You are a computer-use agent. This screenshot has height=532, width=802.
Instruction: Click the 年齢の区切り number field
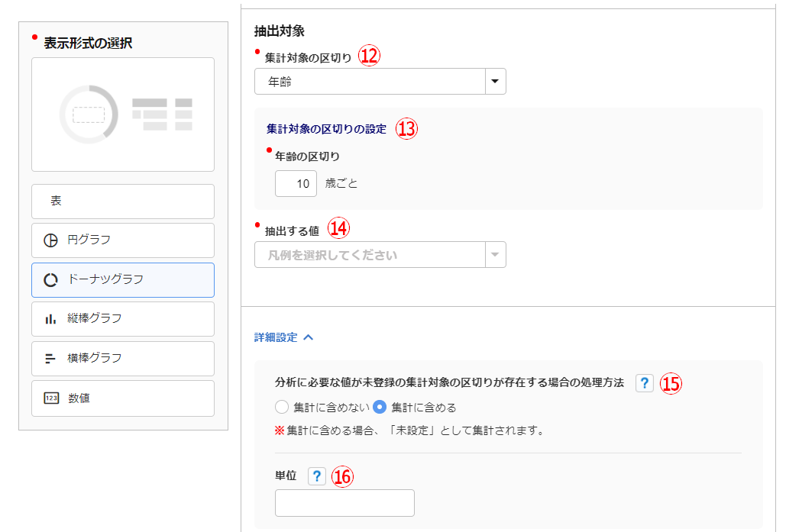point(296,183)
